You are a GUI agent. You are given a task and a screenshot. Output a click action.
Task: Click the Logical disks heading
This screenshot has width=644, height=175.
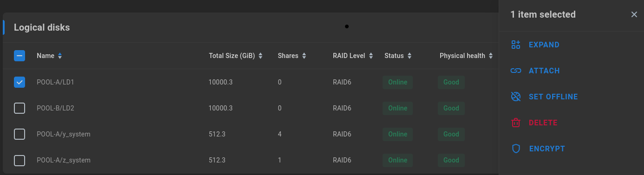pos(42,27)
